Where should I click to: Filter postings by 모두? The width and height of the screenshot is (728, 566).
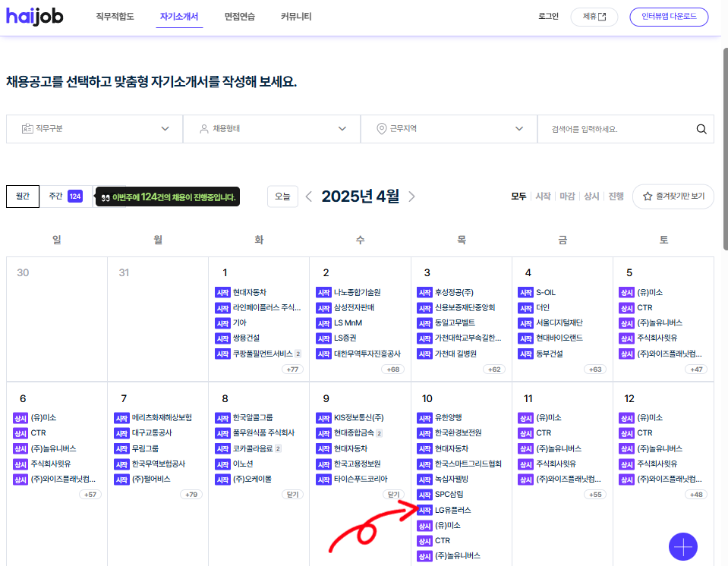tap(518, 197)
